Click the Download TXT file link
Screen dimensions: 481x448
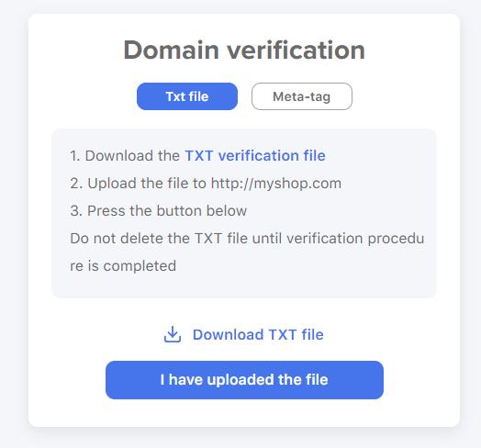pos(258,334)
